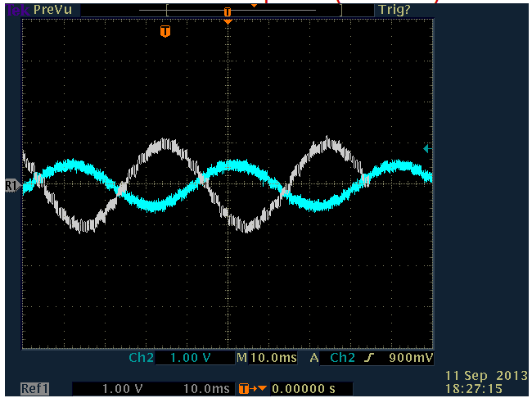This screenshot has width=532, height=398.
Task: Click the 0.00000 s delay readout
Action: (304, 388)
